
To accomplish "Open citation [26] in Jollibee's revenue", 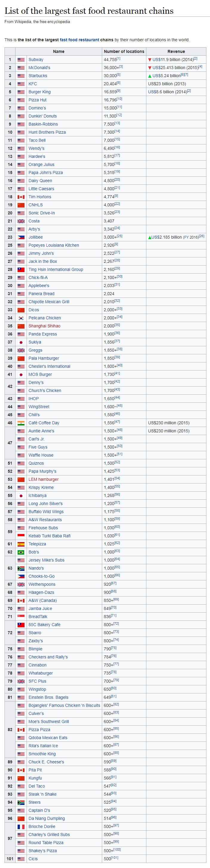I will [x=201, y=236].
